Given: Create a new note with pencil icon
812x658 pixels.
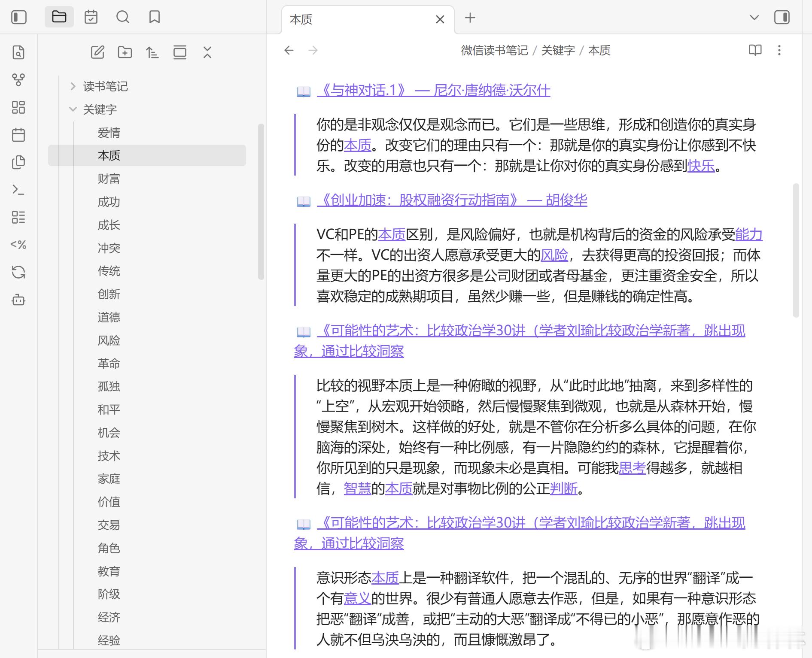Looking at the screenshot, I should coord(97,52).
